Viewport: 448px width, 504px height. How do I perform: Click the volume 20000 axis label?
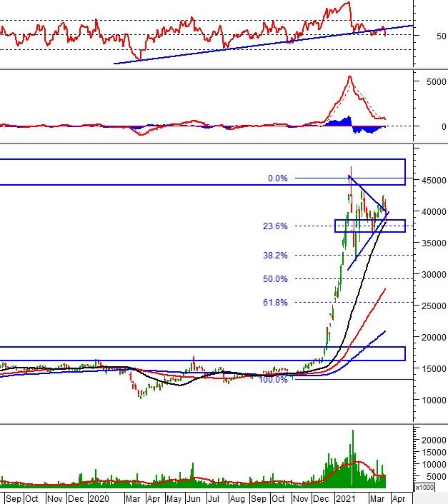point(434,440)
